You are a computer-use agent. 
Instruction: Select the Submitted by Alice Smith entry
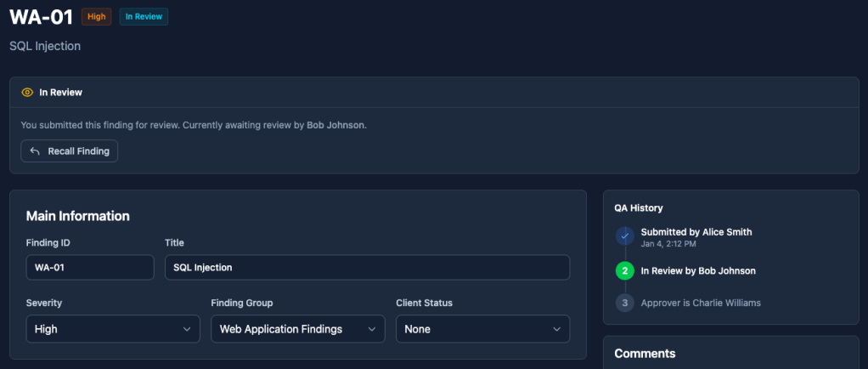tap(696, 232)
